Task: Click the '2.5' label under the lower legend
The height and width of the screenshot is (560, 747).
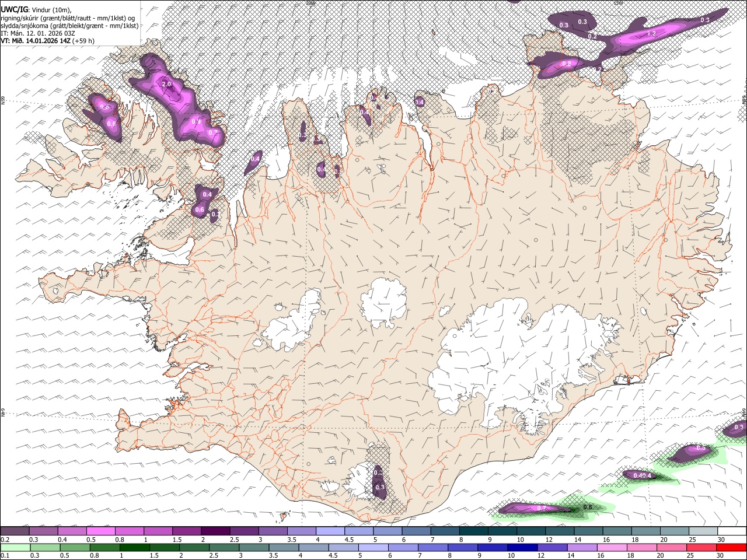Action: tap(213, 556)
